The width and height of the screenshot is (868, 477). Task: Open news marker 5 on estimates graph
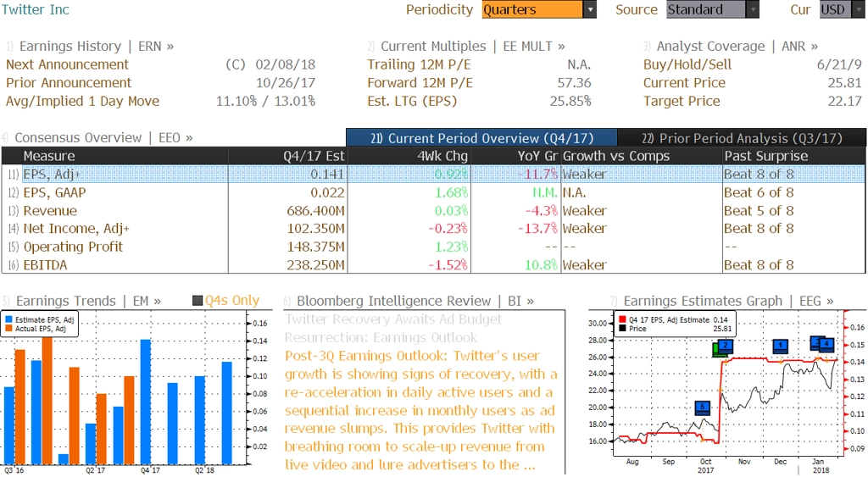pos(702,408)
